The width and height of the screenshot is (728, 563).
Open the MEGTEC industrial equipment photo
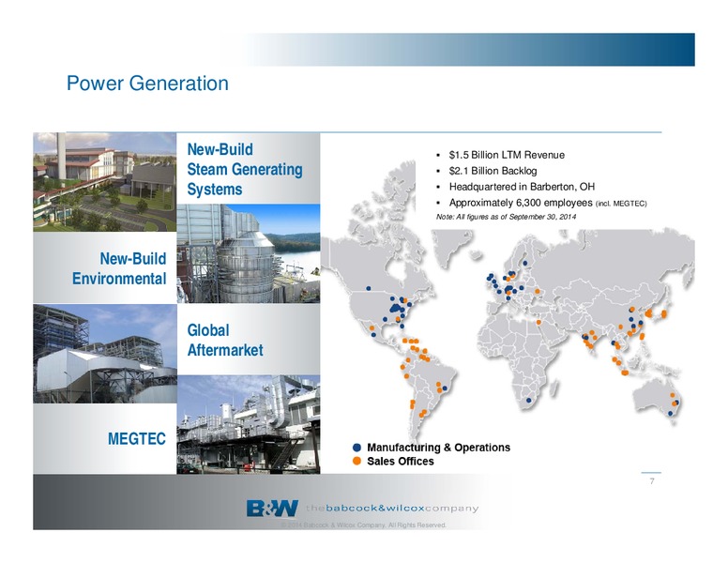[249, 424]
